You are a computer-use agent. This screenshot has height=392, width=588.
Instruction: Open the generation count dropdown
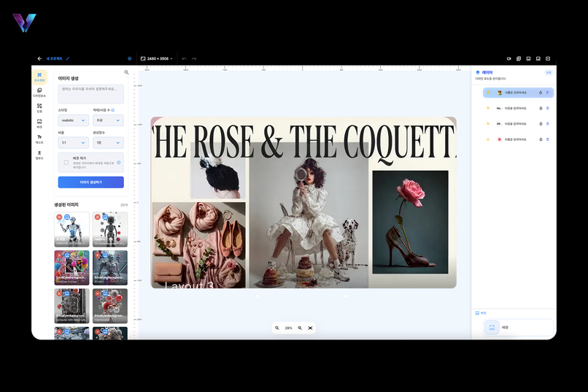[109, 142]
